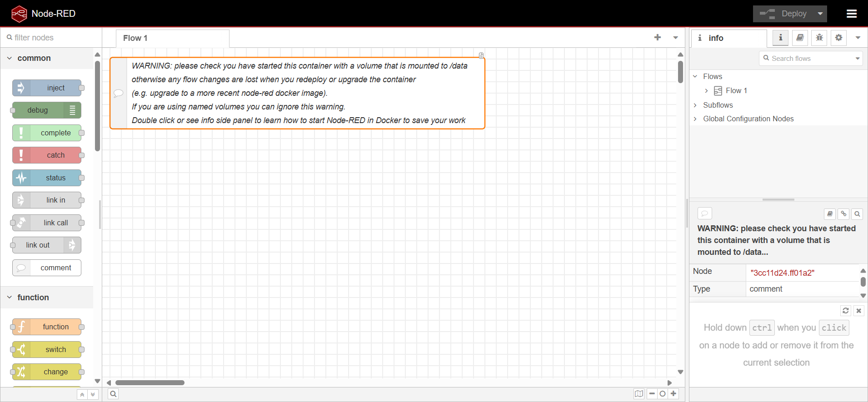This screenshot has width=868, height=402.
Task: Expand the Flow 1 tree item
Action: pyautogui.click(x=707, y=91)
